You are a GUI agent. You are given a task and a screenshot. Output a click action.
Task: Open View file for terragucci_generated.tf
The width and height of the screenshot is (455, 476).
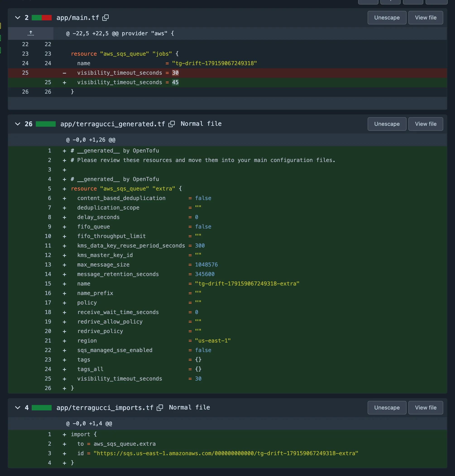[x=426, y=124]
